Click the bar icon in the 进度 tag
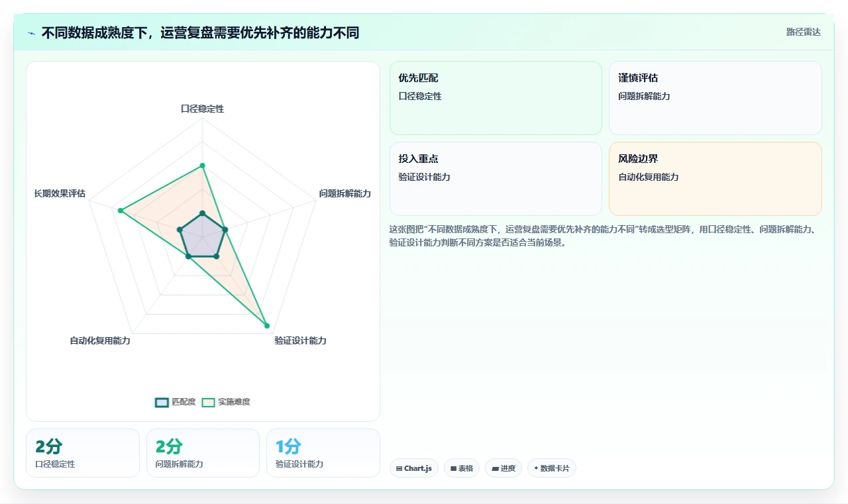Image resolution: width=848 pixels, height=504 pixels. [x=495, y=468]
